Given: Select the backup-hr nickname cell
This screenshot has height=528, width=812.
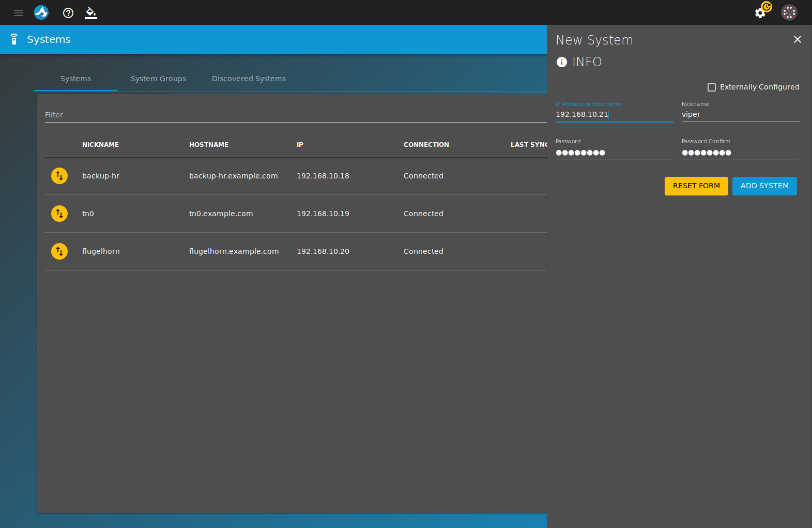Looking at the screenshot, I should click(x=101, y=176).
